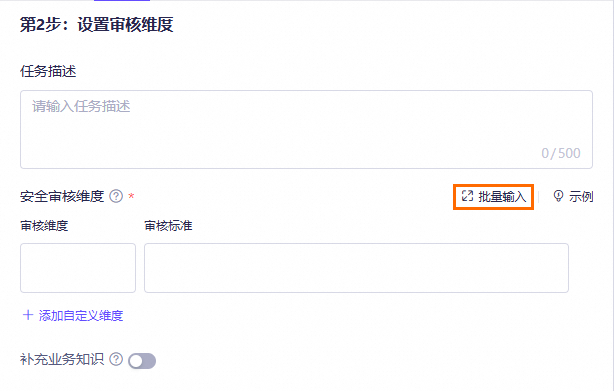This screenshot has width=614, height=391.
Task: Click the 任务描述 field label
Action: pyautogui.click(x=48, y=72)
